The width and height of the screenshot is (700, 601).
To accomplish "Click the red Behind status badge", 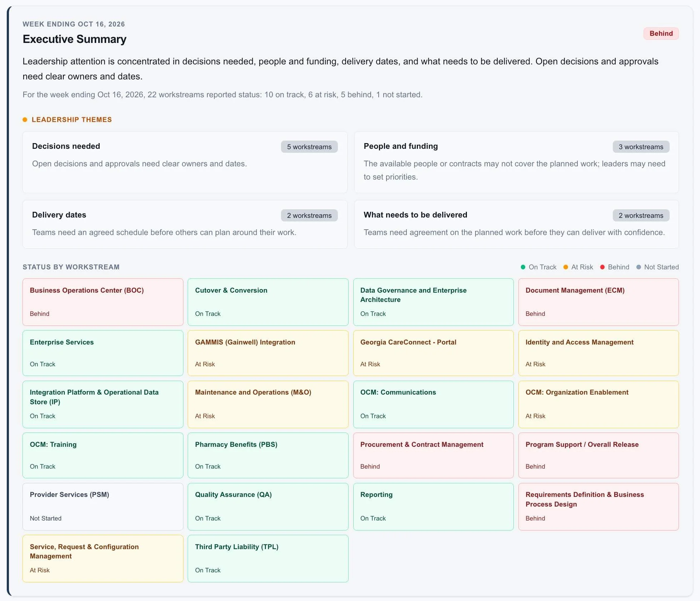I will click(661, 33).
